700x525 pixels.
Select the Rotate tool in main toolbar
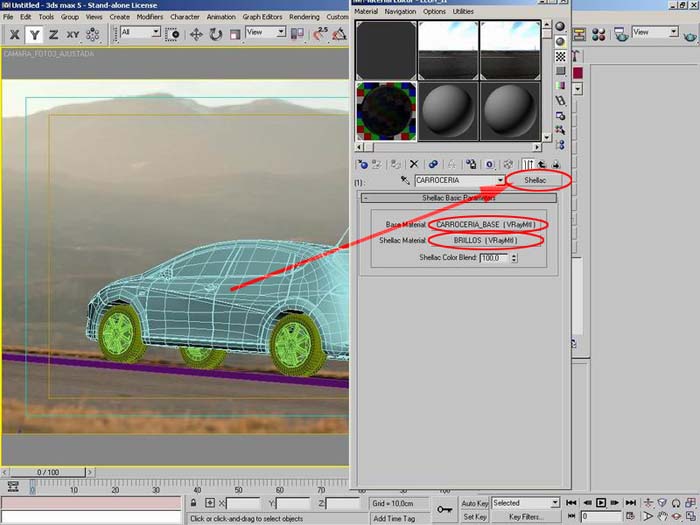[x=216, y=34]
